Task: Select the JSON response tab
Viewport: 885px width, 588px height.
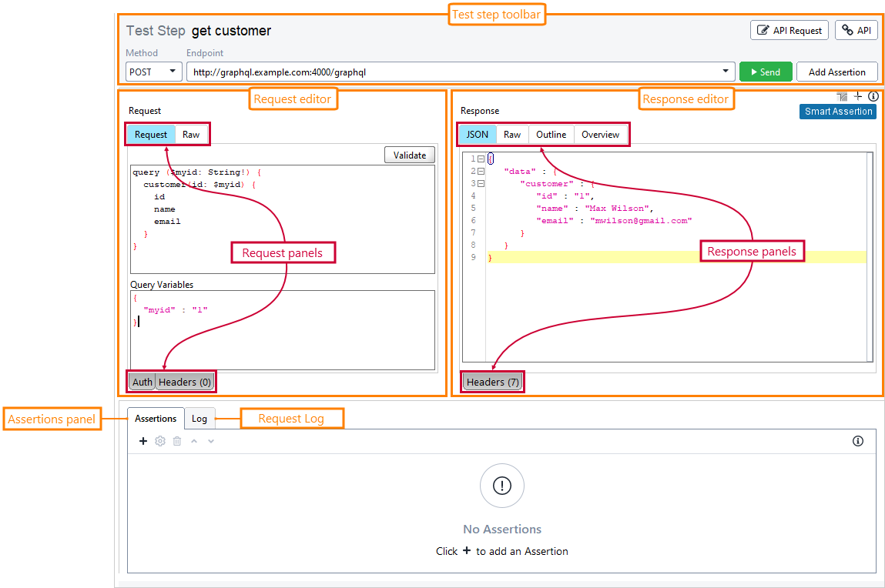Action: coord(478,134)
